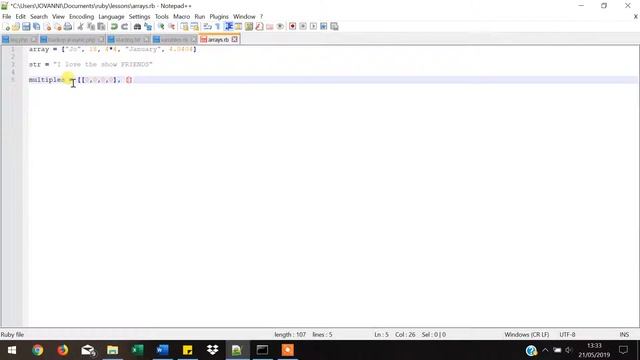Show hidden tray icons chevron
Screen dimensions: 640x360
pyautogui.click(x=545, y=350)
